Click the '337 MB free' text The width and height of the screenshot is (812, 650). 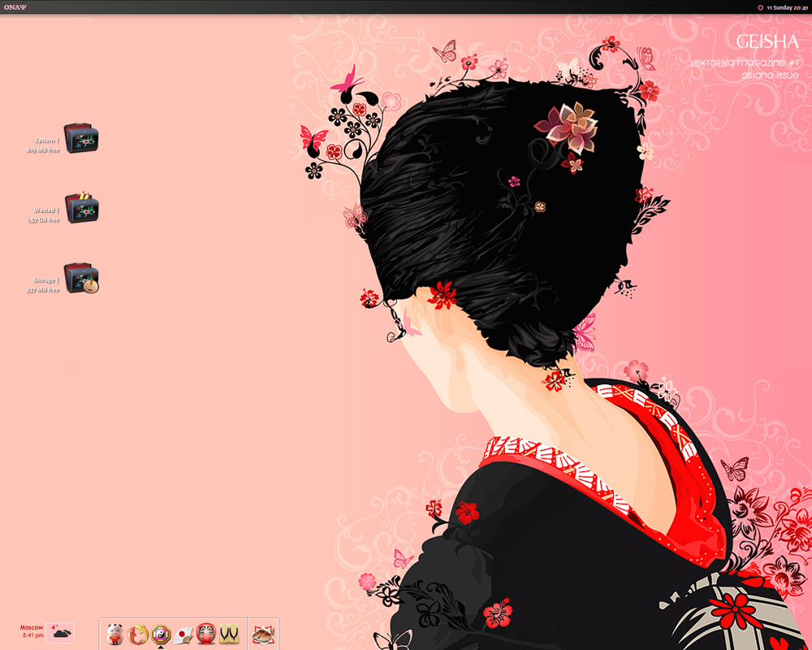coord(43,290)
